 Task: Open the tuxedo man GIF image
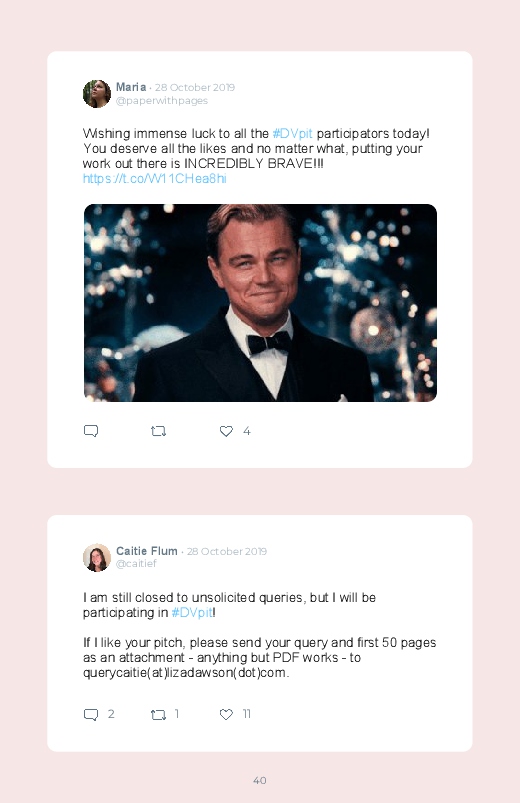coord(260,303)
